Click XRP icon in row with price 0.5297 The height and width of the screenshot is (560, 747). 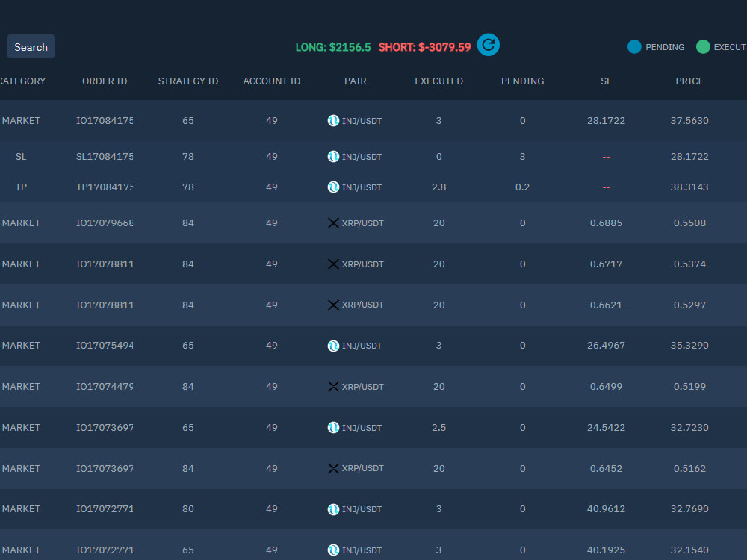(x=333, y=305)
